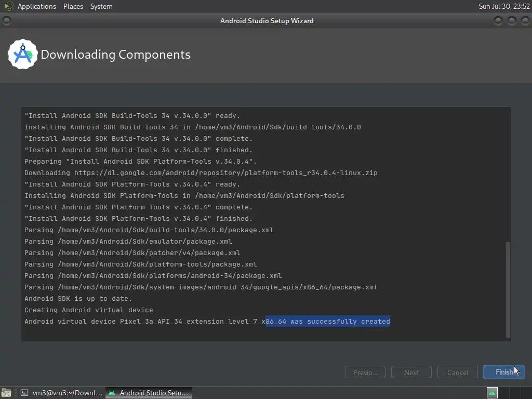Click the clock showing Sun Jul 30, 23:52

point(504,6)
